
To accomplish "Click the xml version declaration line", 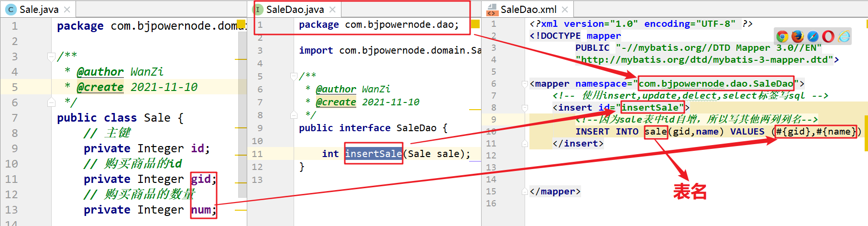I will [x=641, y=24].
